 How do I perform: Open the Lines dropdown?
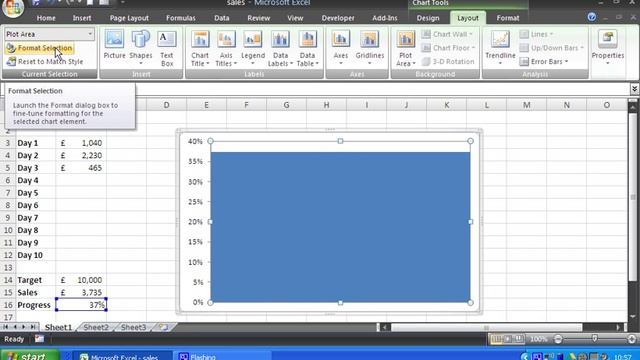tap(537, 34)
